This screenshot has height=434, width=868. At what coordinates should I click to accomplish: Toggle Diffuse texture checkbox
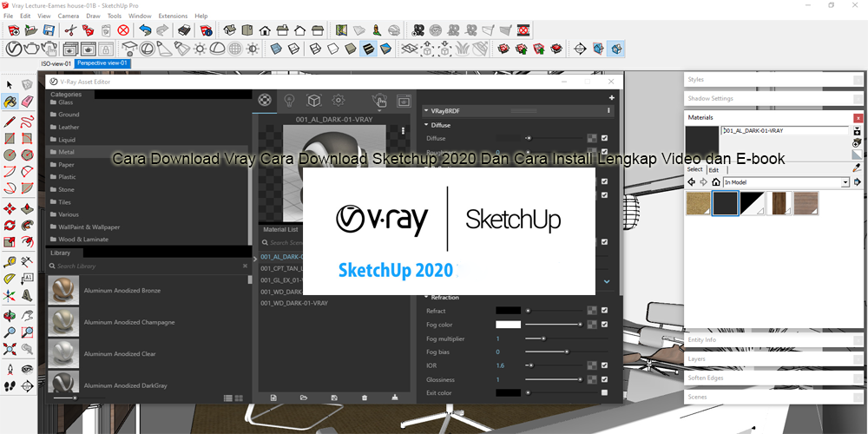pyautogui.click(x=604, y=138)
